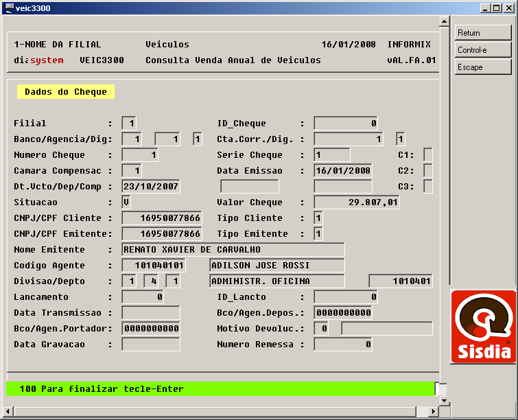This screenshot has width=518, height=420.
Task: Click the Camara Compensac field
Action: (x=132, y=170)
